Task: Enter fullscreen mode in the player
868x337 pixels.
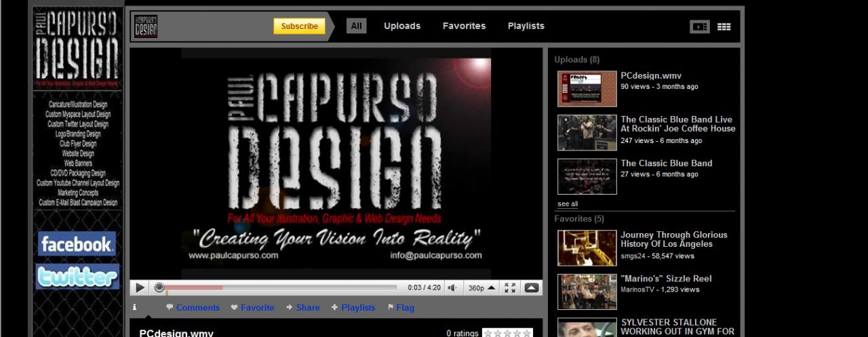Action: coord(510,288)
